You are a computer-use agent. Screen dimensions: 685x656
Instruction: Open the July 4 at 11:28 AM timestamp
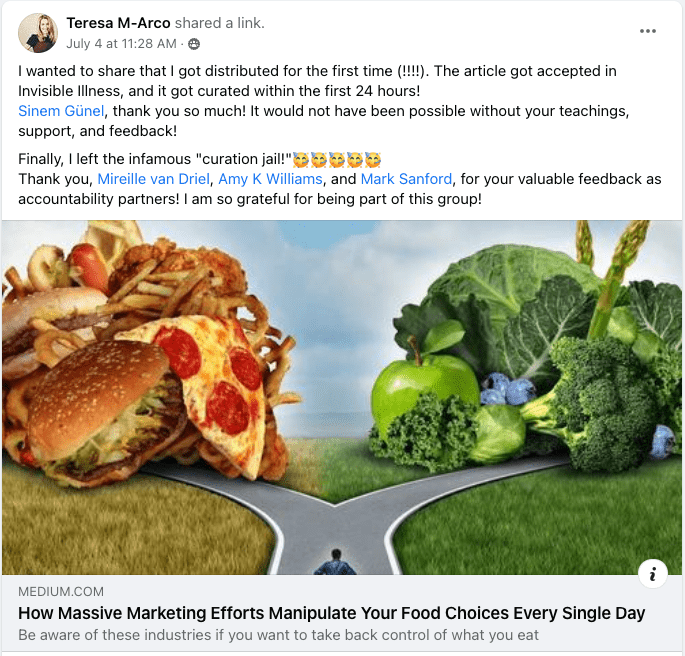point(121,44)
